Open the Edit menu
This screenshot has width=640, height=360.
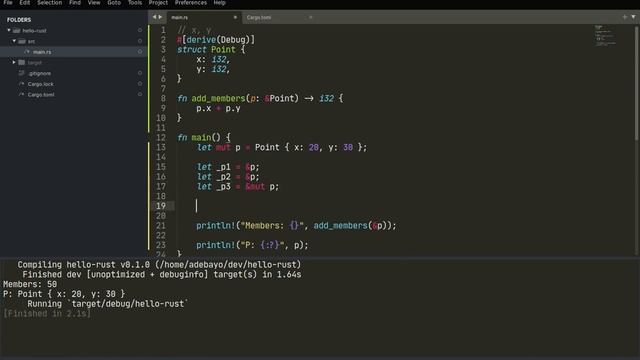24,2
